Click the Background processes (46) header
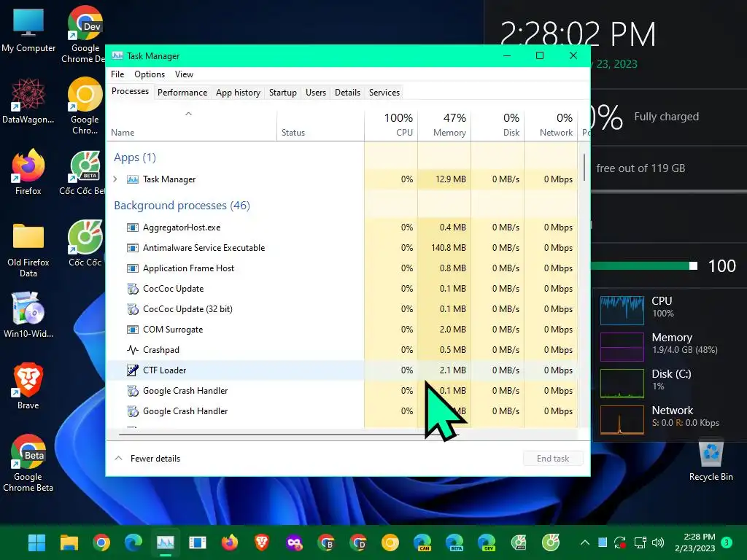Image resolution: width=747 pixels, height=560 pixels. point(182,205)
